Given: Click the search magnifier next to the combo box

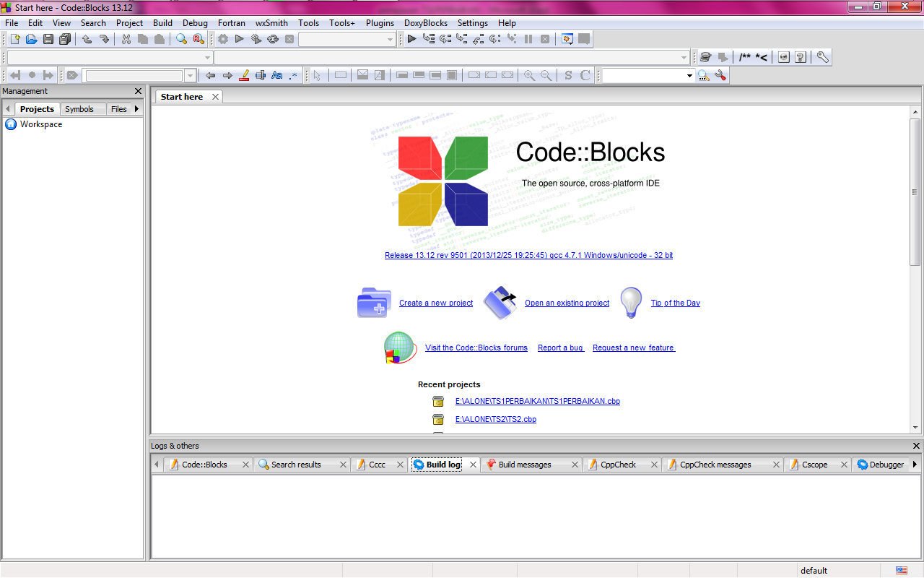Looking at the screenshot, I should [703, 75].
